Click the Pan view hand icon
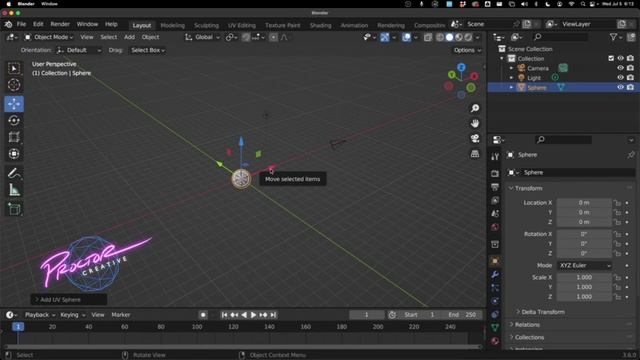Screen dimensions: 640x360 point(475,123)
